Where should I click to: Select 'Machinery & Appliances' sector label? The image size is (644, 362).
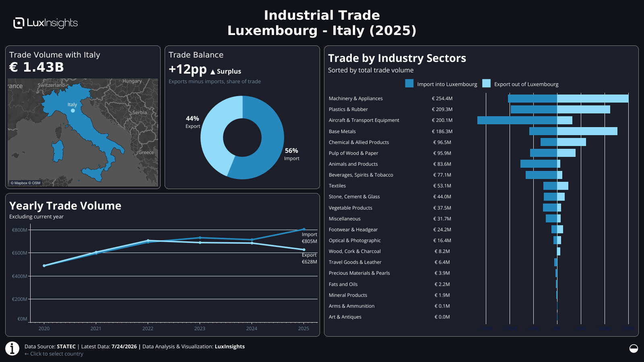356,99
